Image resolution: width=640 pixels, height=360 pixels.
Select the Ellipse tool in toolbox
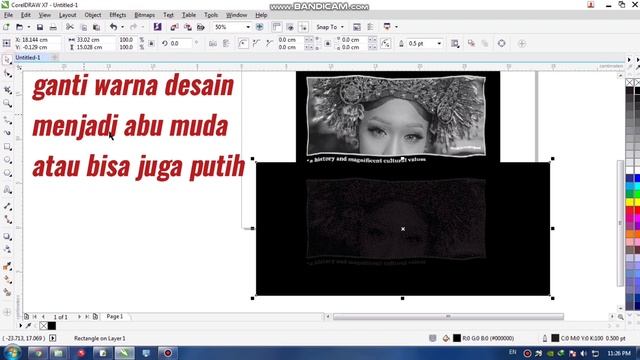tap(7, 160)
